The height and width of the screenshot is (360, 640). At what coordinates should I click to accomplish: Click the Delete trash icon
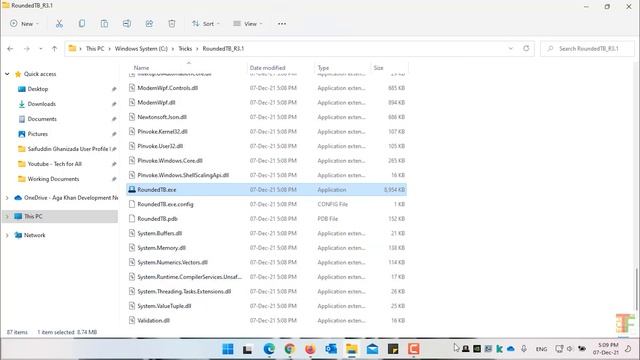[172, 24]
